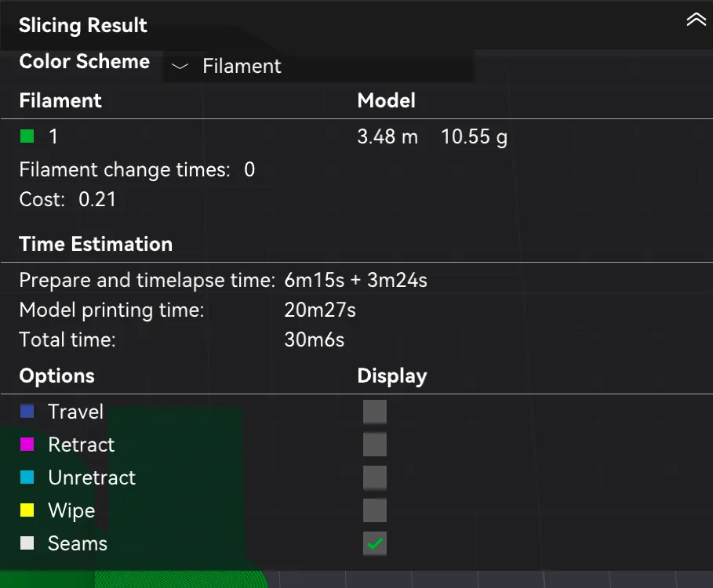Click the Prepare and timelapse time label

pos(147,281)
